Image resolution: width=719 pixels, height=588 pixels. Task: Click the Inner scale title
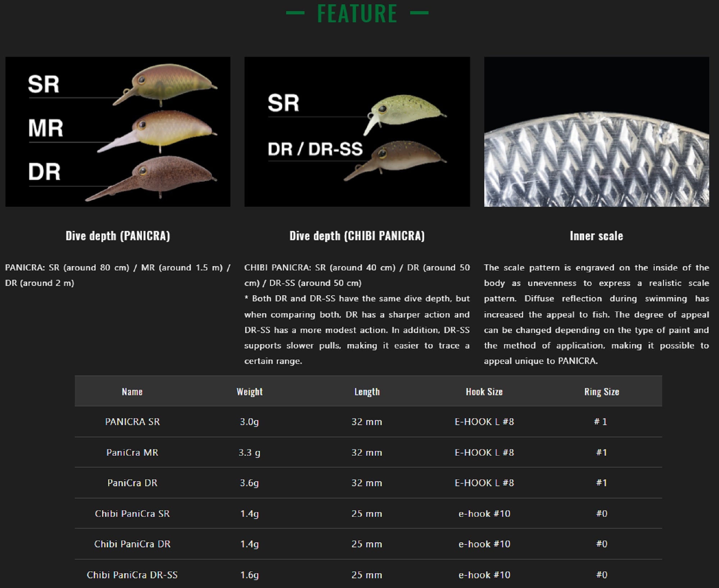596,236
